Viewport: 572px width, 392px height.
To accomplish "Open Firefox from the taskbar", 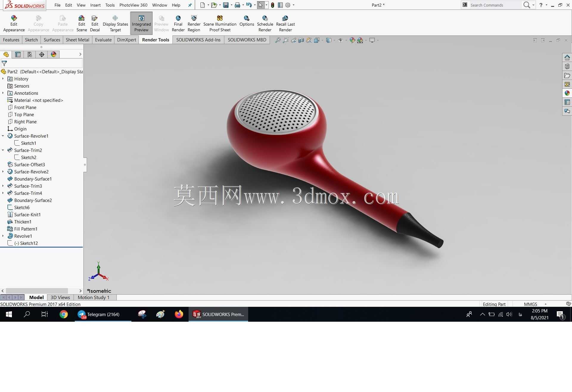I will tap(179, 314).
